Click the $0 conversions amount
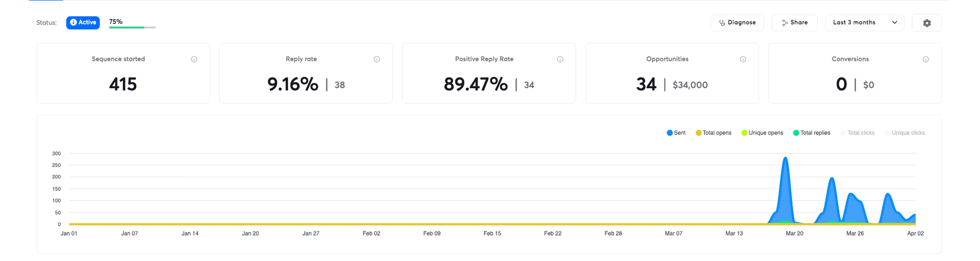This screenshot has height=261, width=980. (x=868, y=85)
